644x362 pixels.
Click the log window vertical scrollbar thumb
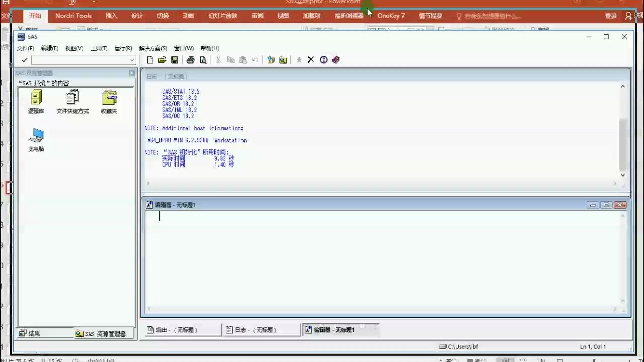coord(622,144)
